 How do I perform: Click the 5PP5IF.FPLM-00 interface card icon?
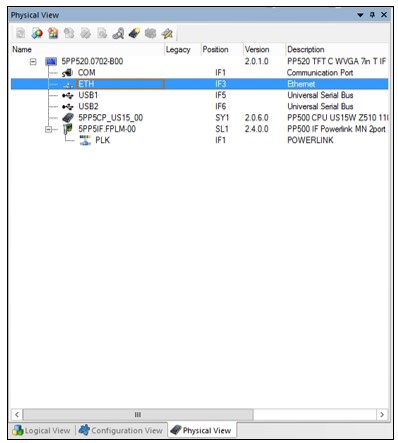[68, 129]
